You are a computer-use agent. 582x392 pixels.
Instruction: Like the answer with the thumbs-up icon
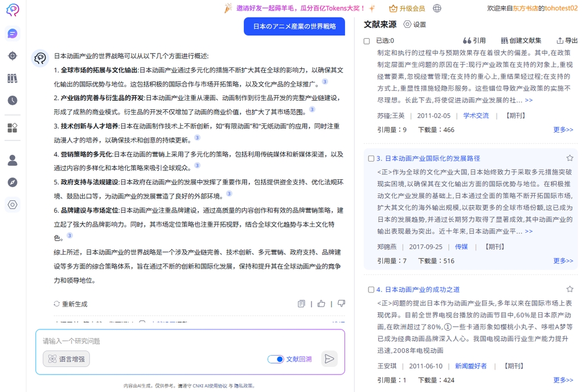click(321, 304)
